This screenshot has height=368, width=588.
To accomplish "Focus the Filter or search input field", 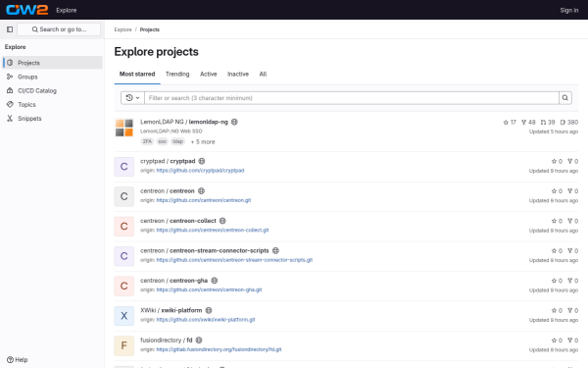I will 352,98.
